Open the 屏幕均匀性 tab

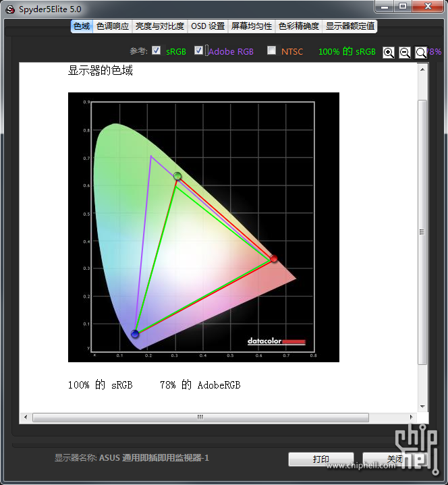252,26
